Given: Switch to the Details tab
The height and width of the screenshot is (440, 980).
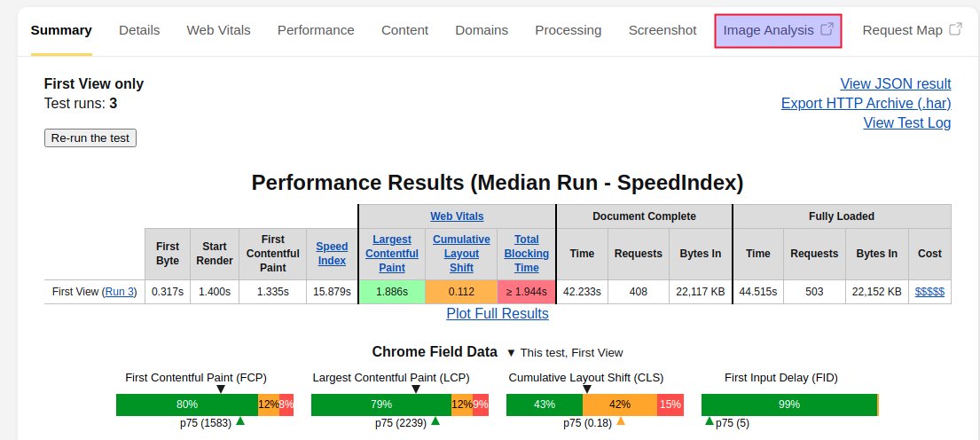Looking at the screenshot, I should coord(139,30).
